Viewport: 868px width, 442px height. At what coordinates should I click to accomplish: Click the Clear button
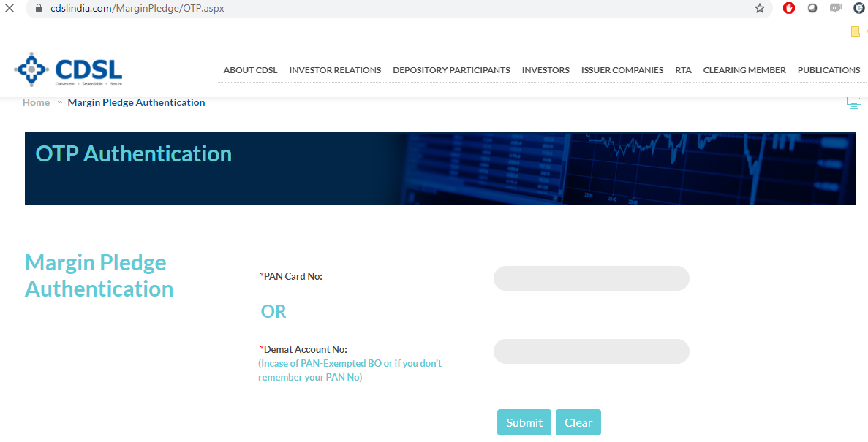pos(578,422)
